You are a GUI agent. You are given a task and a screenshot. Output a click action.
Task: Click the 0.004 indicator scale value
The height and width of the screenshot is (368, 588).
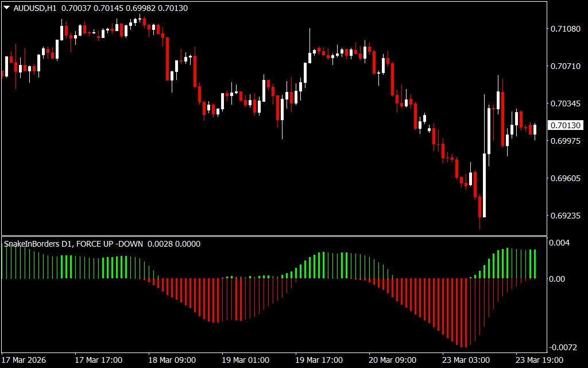click(560, 243)
